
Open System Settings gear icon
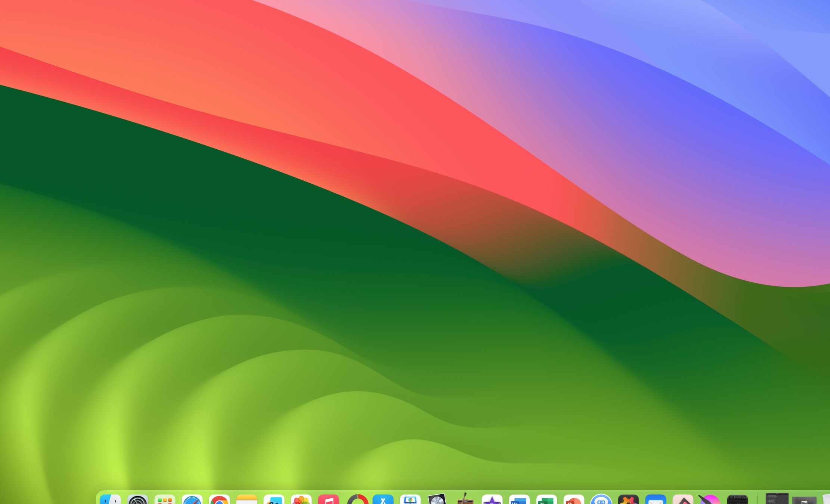[x=137, y=500]
